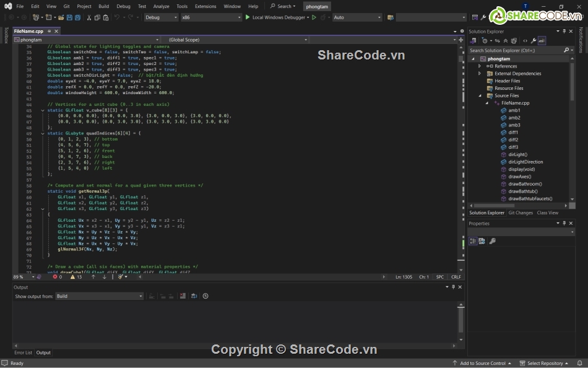
Task: Open the Build menu
Action: coord(103,6)
